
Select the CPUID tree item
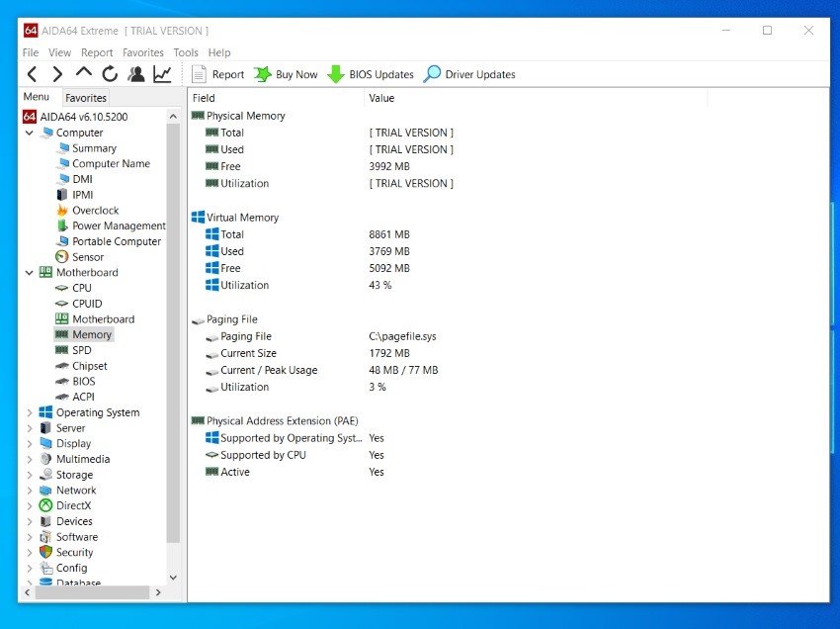[x=87, y=304]
